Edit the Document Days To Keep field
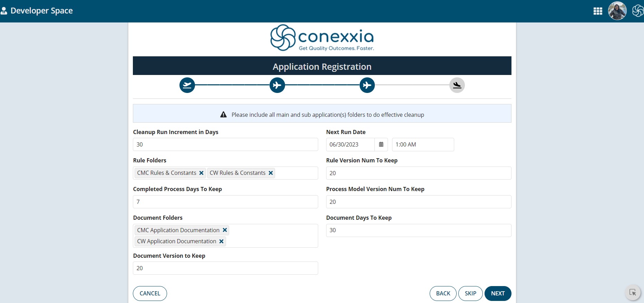The image size is (644, 303). 419,230
